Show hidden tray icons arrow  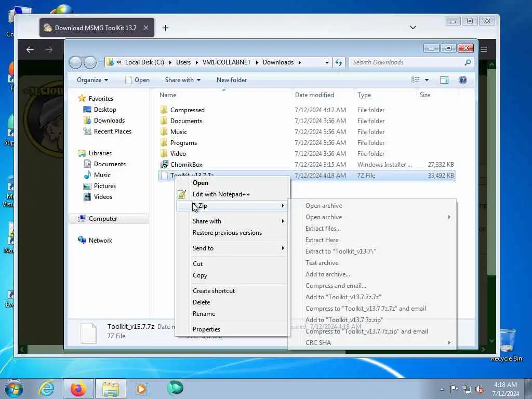click(442, 389)
